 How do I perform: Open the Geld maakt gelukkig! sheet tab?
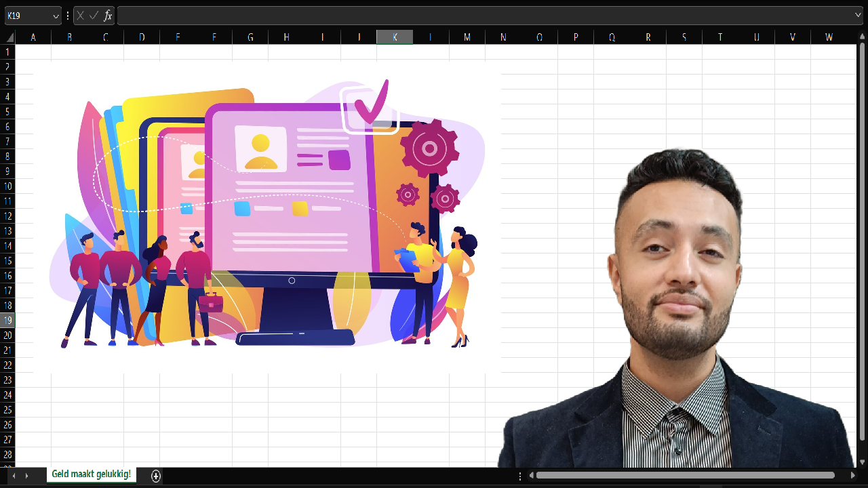(x=91, y=474)
